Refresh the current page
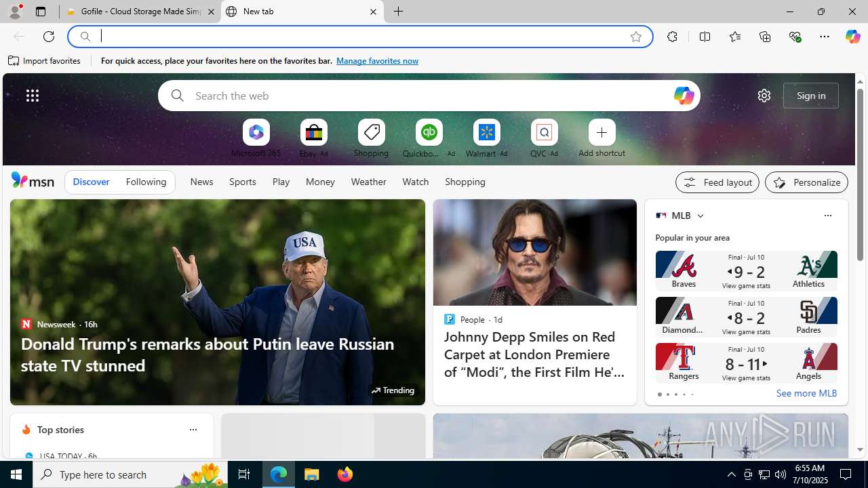 pyautogui.click(x=49, y=37)
